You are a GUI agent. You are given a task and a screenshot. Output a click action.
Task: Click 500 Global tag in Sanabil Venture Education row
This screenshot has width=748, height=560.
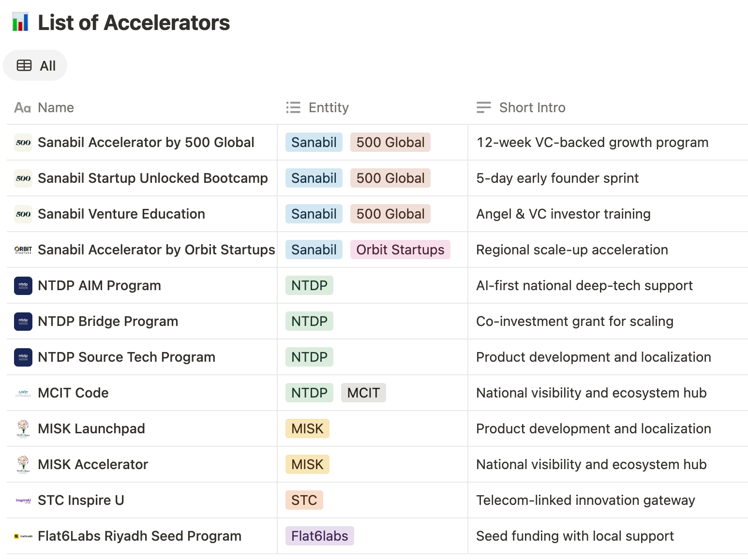tap(390, 214)
